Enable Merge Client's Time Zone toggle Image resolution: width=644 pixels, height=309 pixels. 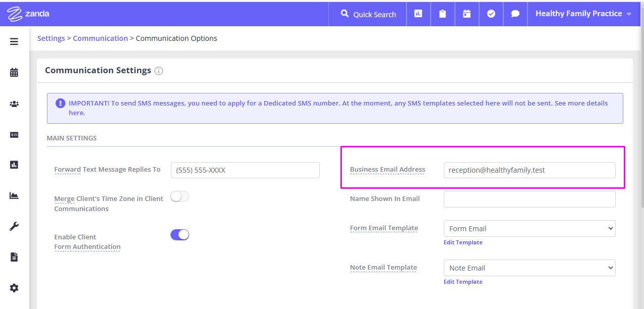click(180, 196)
